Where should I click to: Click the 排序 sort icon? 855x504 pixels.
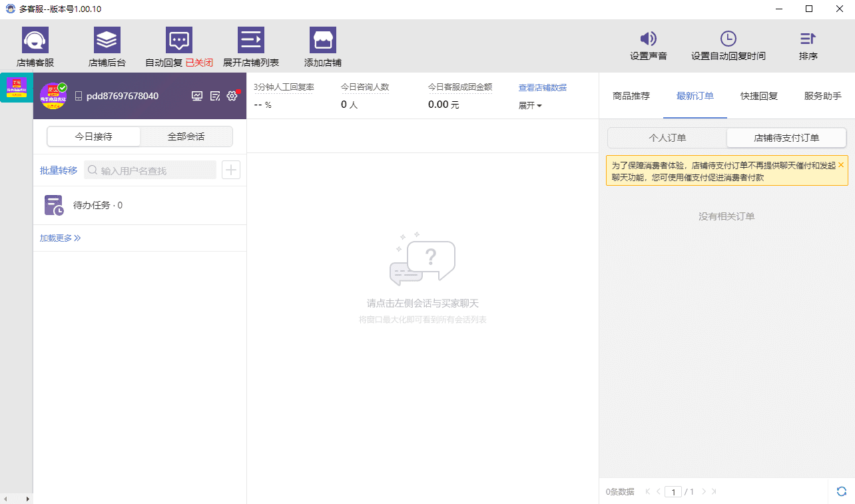tap(808, 39)
